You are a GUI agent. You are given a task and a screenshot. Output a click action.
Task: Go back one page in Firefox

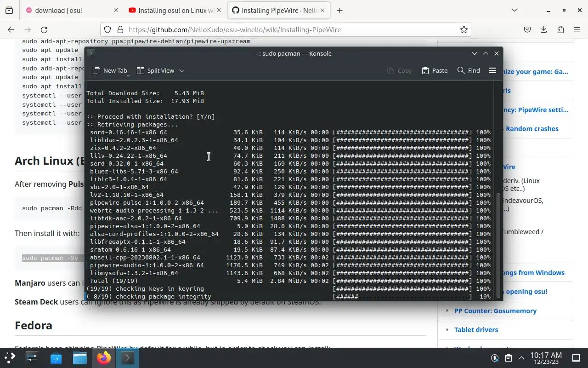pos(11,29)
